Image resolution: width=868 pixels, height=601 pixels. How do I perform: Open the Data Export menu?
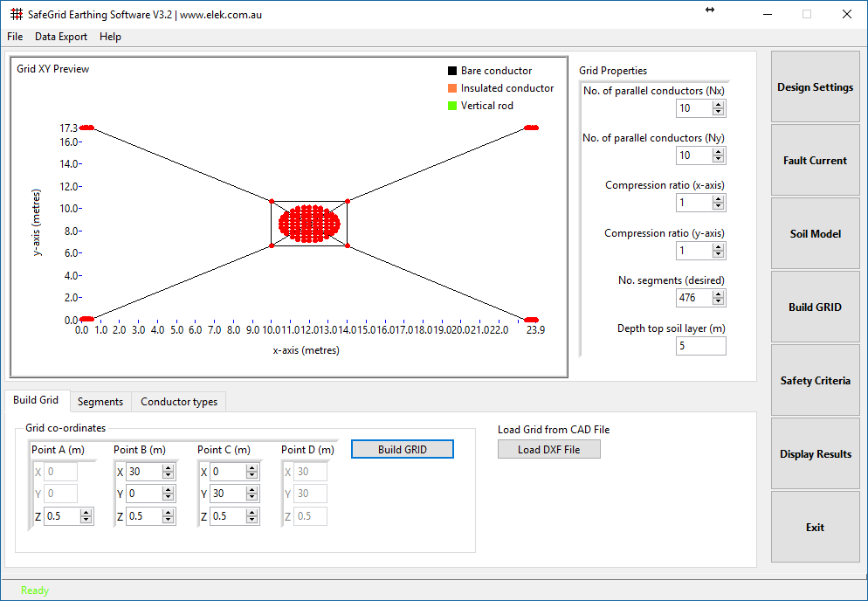click(x=60, y=37)
